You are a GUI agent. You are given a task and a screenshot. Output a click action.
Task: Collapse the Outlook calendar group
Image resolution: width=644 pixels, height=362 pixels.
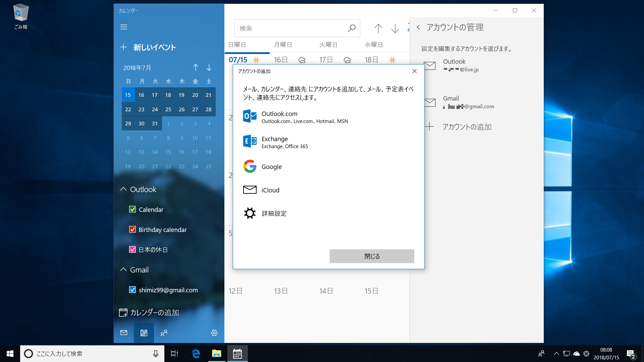[x=123, y=189]
